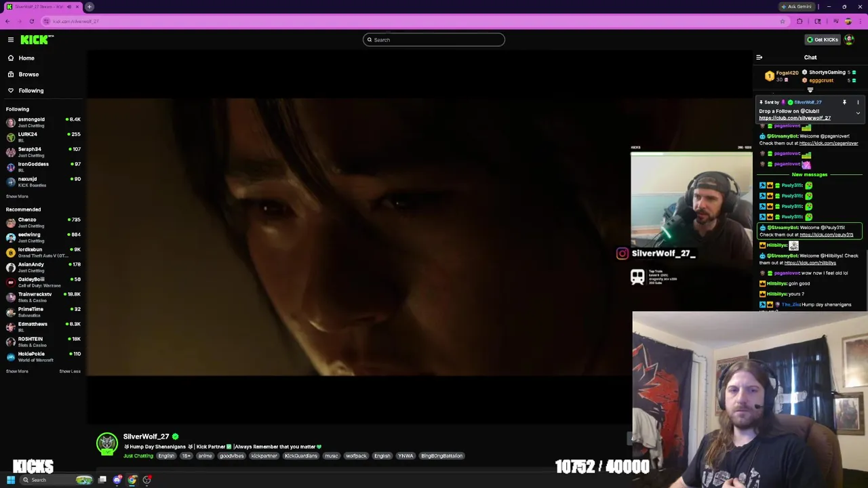Expand pinned message chevron
Image resolution: width=868 pixels, height=488 pixels.
[858, 113]
